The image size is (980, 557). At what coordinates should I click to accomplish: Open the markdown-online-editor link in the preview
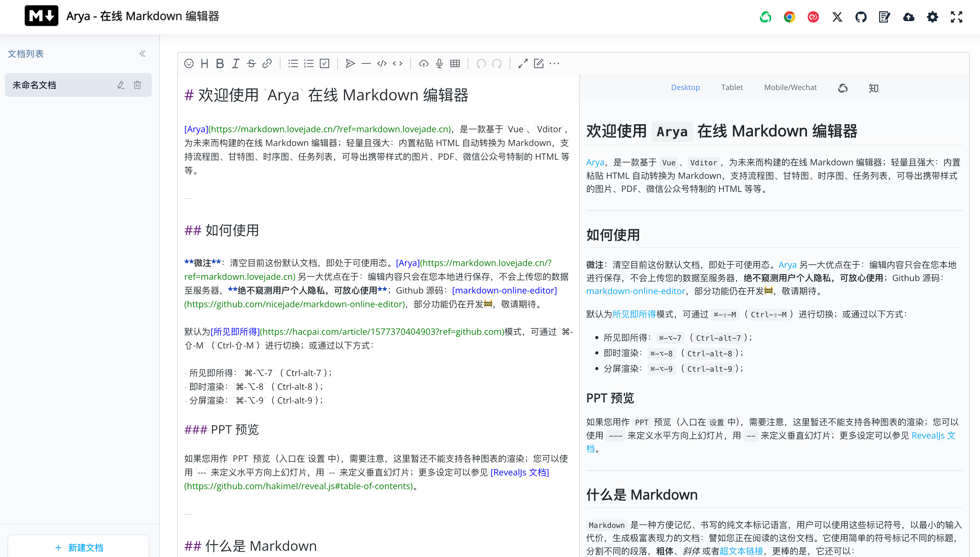pos(635,291)
